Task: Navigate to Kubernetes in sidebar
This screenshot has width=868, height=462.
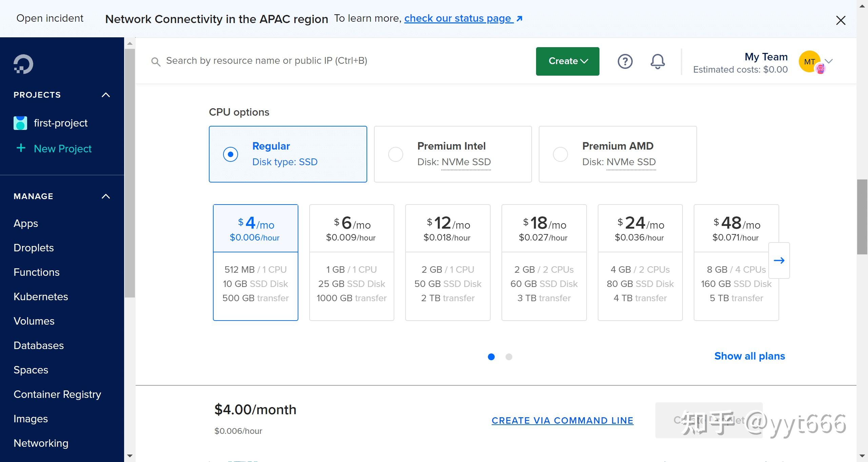Action: click(41, 296)
